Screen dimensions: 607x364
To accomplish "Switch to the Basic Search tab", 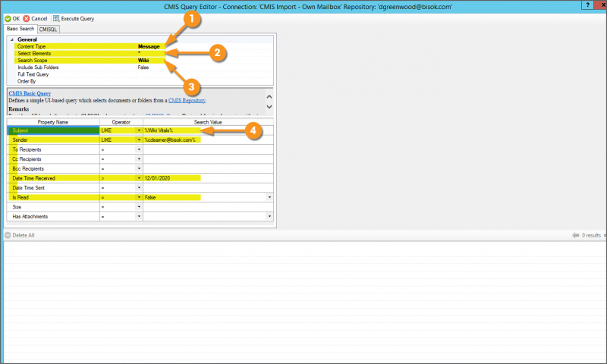I will (20, 29).
